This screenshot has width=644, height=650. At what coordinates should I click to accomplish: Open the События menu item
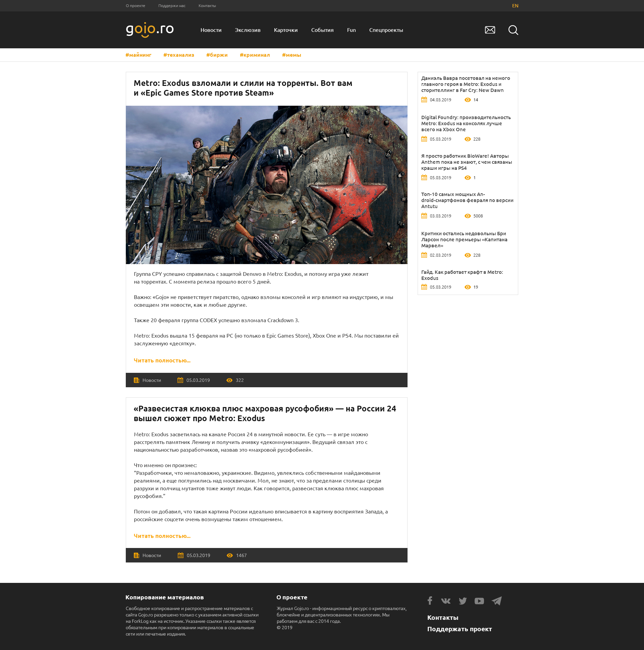tap(322, 30)
